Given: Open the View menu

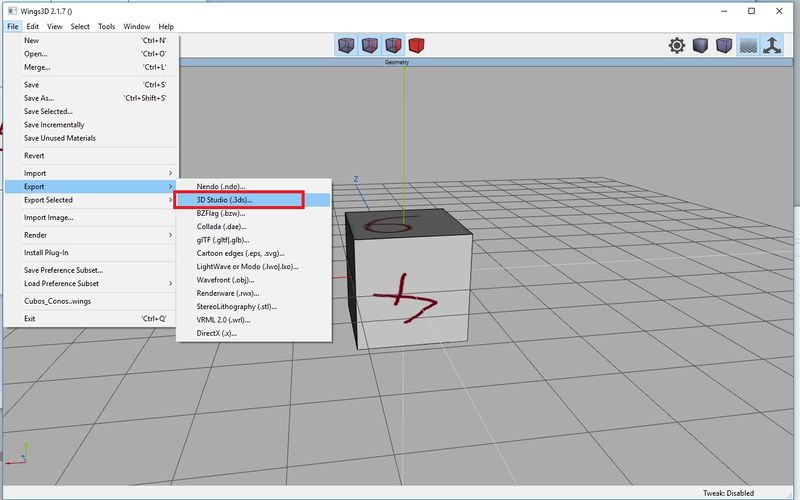Looking at the screenshot, I should tap(55, 27).
